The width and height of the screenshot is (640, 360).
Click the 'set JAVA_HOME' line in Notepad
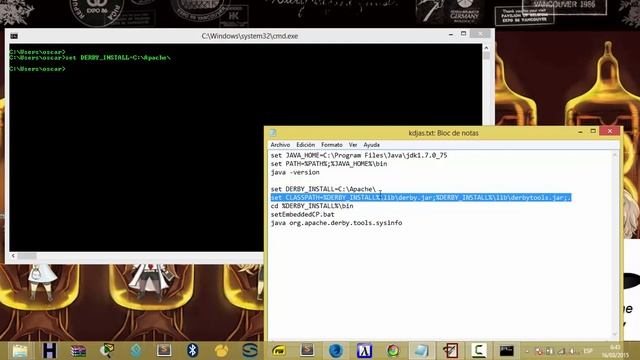click(359, 156)
